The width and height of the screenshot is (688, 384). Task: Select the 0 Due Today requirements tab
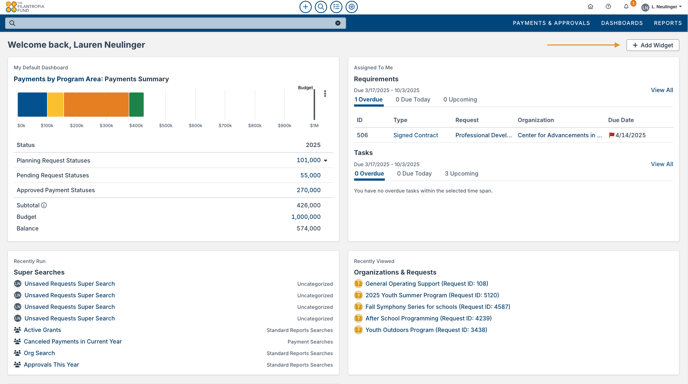(x=412, y=100)
